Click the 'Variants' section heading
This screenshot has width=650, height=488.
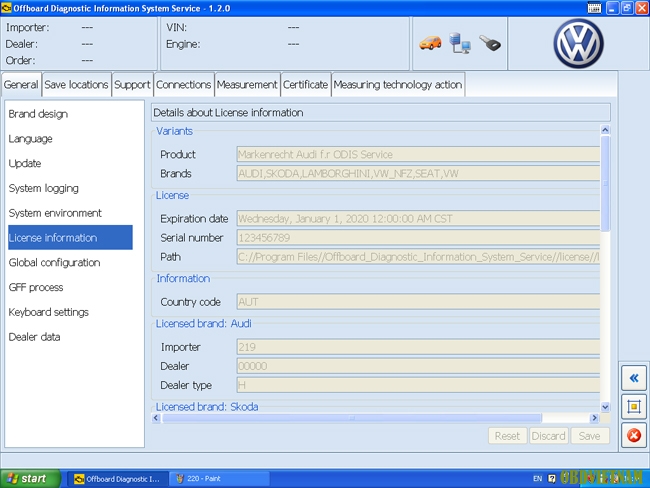point(175,131)
